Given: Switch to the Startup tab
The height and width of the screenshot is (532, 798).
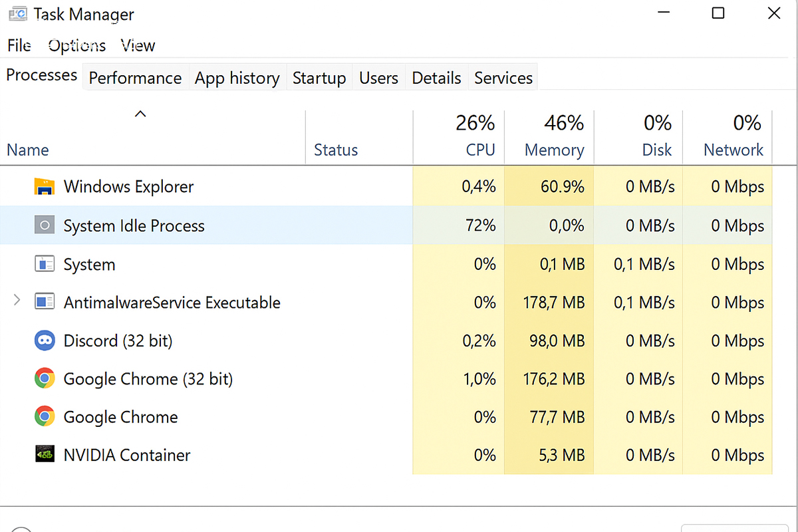Looking at the screenshot, I should coord(319,78).
